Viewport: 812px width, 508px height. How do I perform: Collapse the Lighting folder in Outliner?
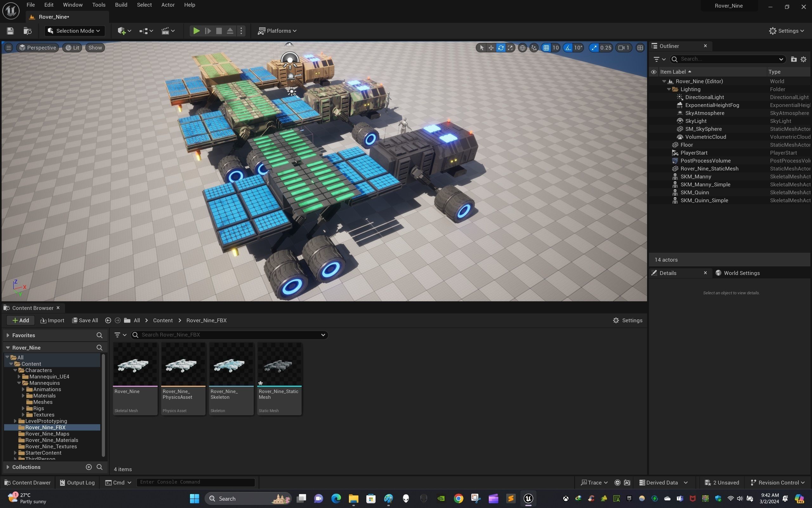point(668,89)
